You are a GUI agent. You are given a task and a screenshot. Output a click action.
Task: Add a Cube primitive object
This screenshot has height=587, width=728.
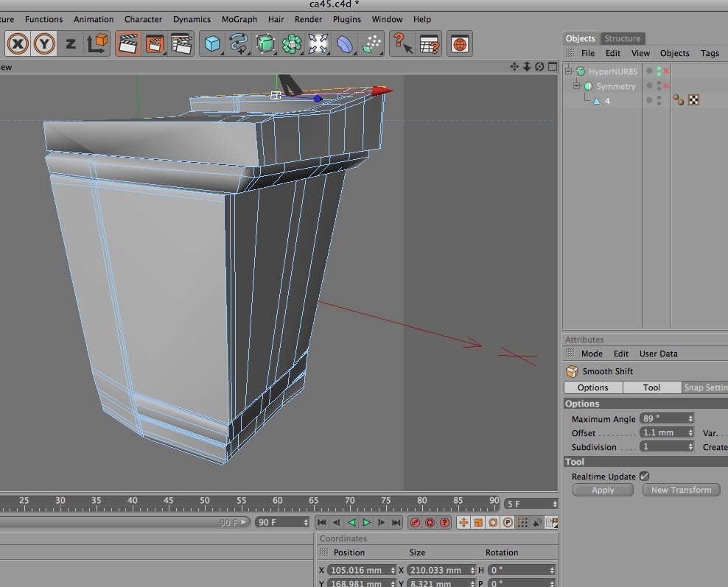213,44
